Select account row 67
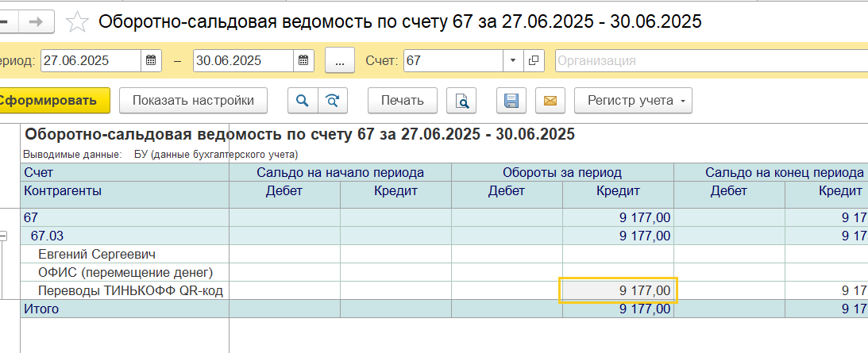Screen dimensions: 868x353 [x=125, y=218]
